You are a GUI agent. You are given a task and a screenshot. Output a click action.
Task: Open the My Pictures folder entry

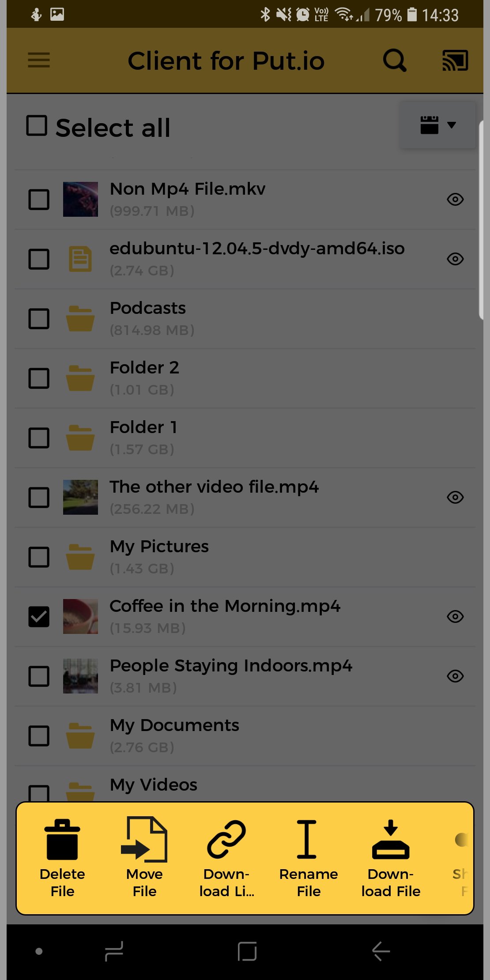pos(245,557)
